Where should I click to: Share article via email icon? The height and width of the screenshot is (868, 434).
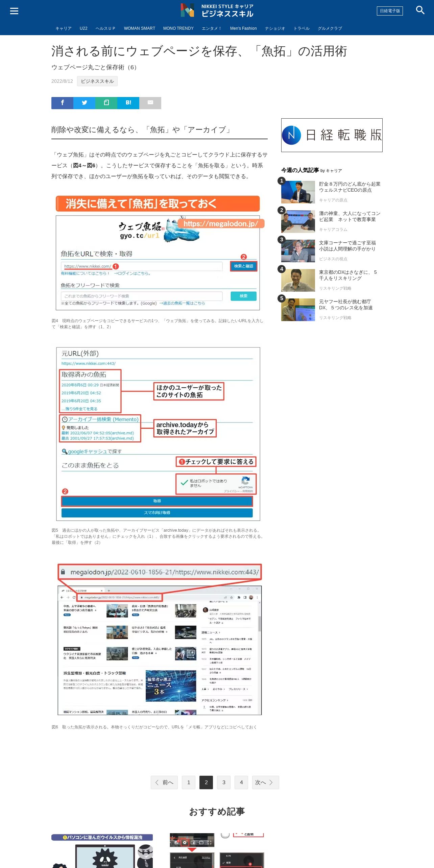(150, 103)
